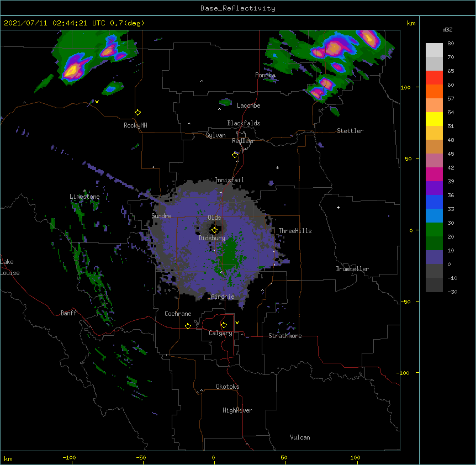Image resolution: width=476 pixels, height=465 pixels.
Task: Pick the red 60-65 dBZ legend swatch
Action: [x=434, y=77]
